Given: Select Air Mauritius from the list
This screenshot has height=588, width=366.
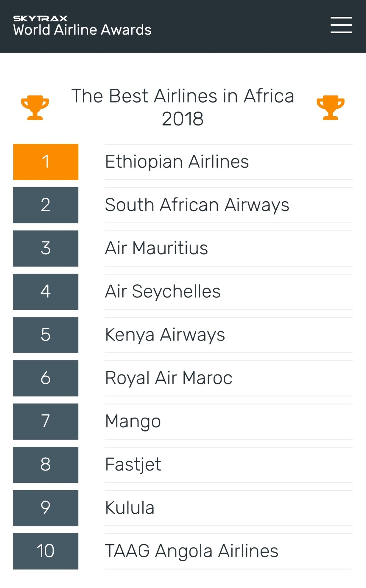Looking at the screenshot, I should (x=156, y=248).
